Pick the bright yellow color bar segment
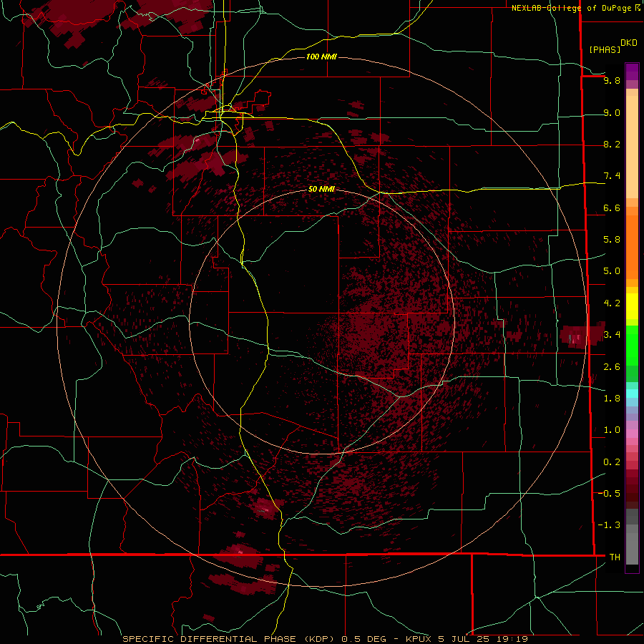 632,306
